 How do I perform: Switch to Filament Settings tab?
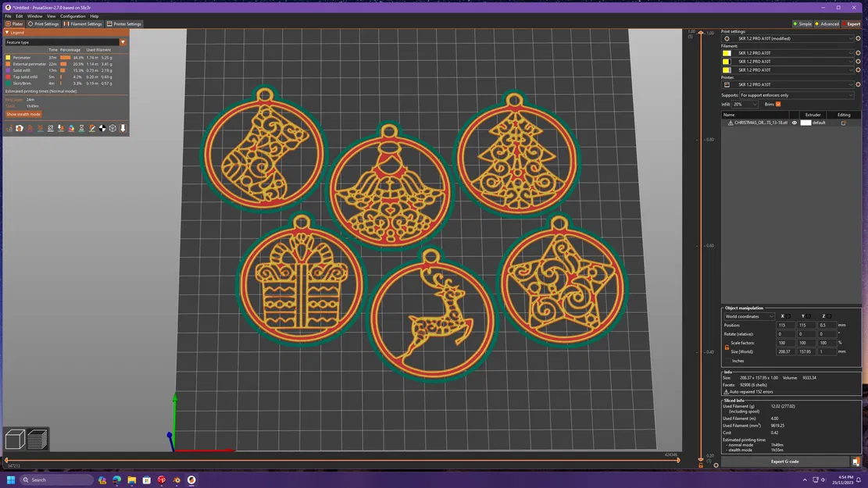83,23
